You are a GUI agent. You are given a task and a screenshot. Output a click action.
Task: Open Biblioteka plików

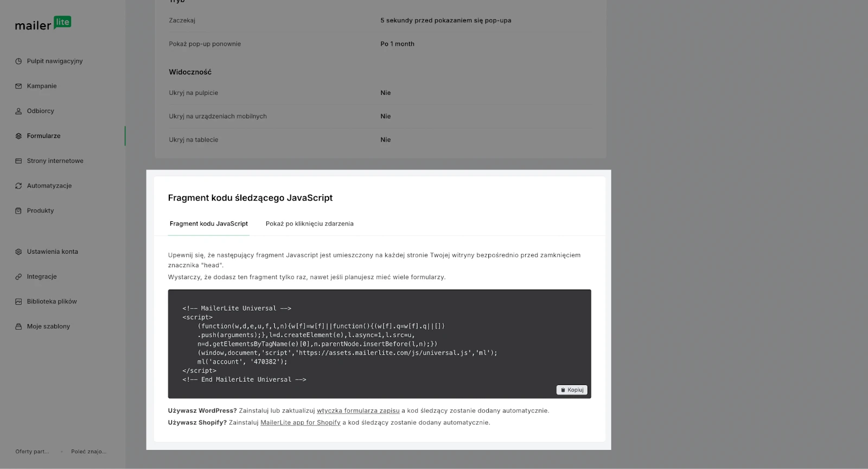(52, 301)
